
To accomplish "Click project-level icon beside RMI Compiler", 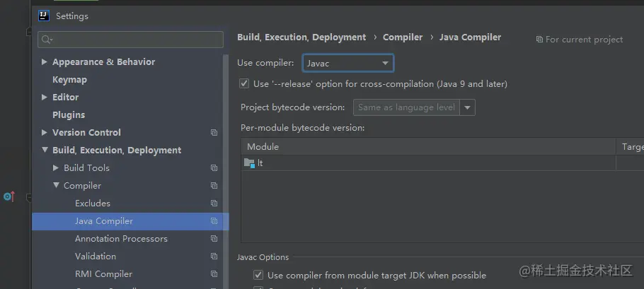I will pos(214,274).
